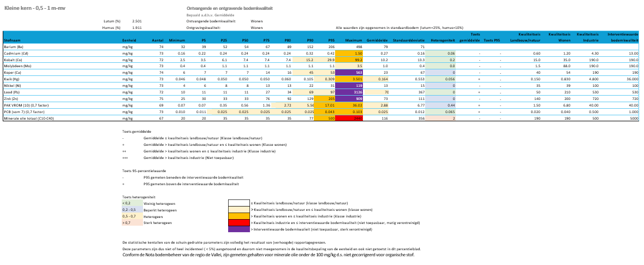Select the blue '0,2 - 0,5' heterogeneity swatch
The image size is (644, 265).
132,209
